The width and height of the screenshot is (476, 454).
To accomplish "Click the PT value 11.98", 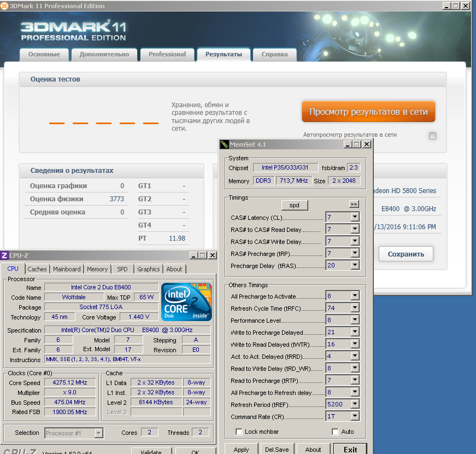I will point(177,238).
